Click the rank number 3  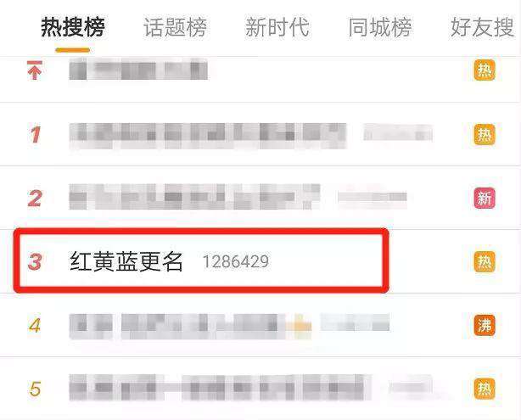35,262
